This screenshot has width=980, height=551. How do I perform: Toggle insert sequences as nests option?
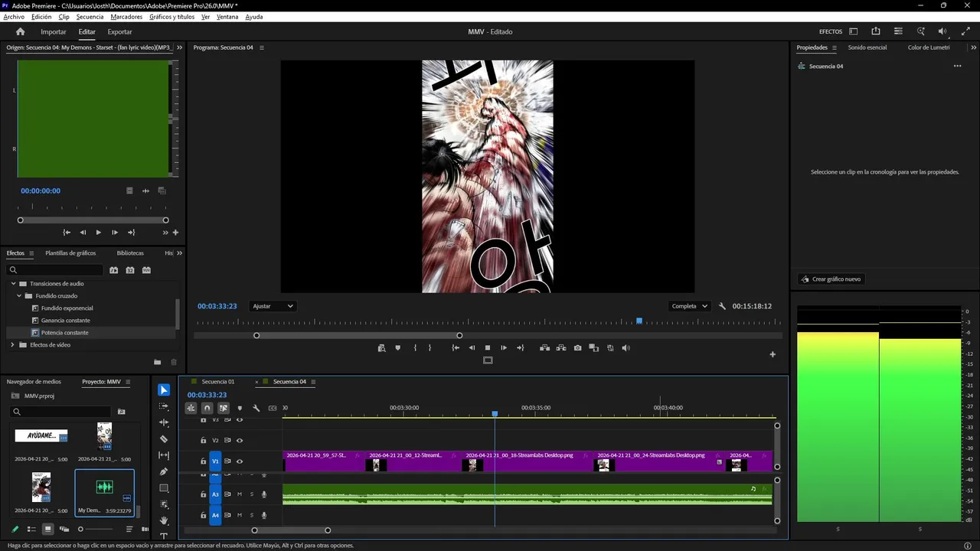point(191,408)
